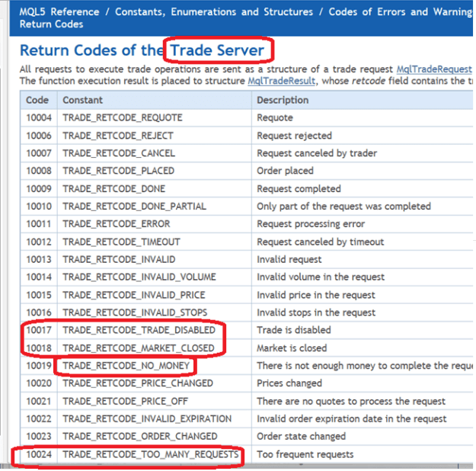Select code cell 10024
476x471 pixels.
(x=39, y=454)
